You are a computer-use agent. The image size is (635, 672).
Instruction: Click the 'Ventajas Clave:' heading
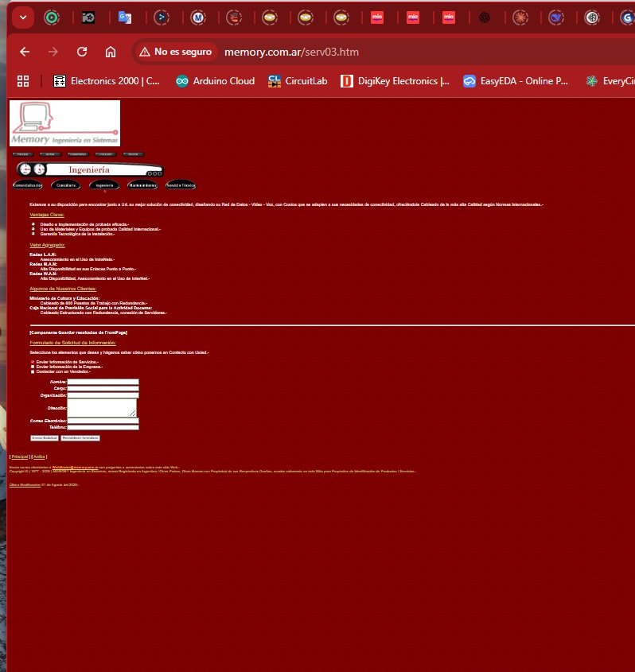[x=47, y=216]
